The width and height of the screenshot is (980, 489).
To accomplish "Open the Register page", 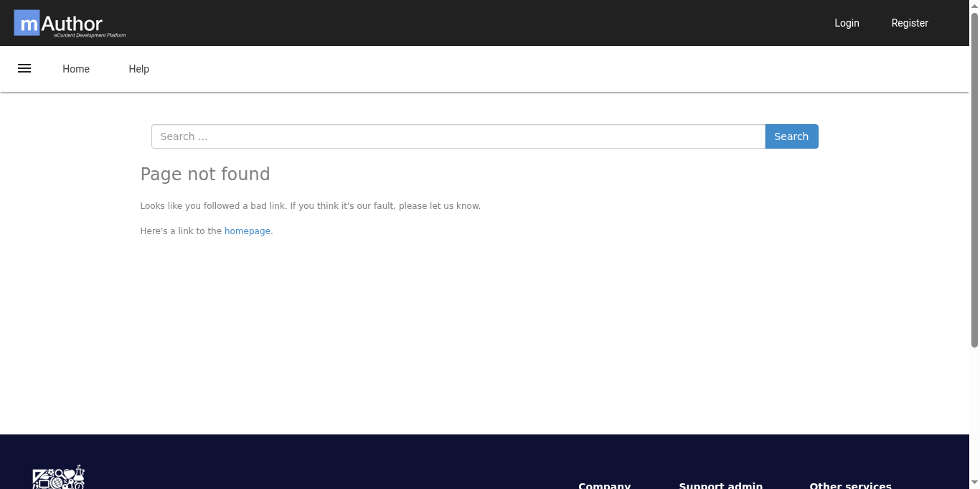I will tap(910, 23).
